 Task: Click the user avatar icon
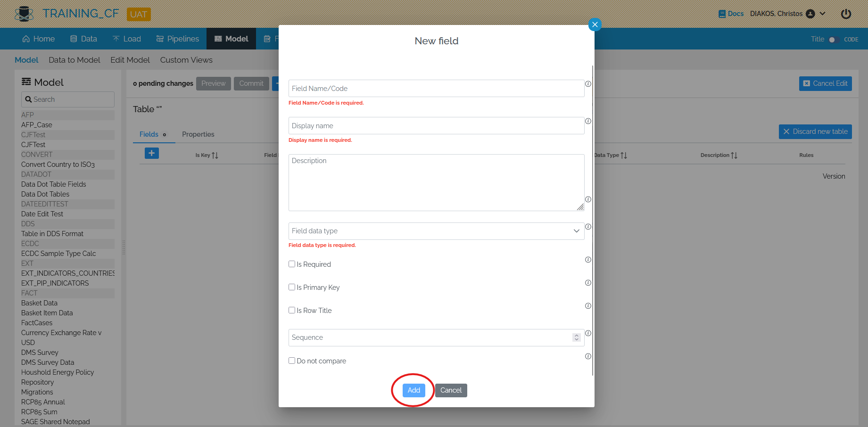pos(810,14)
